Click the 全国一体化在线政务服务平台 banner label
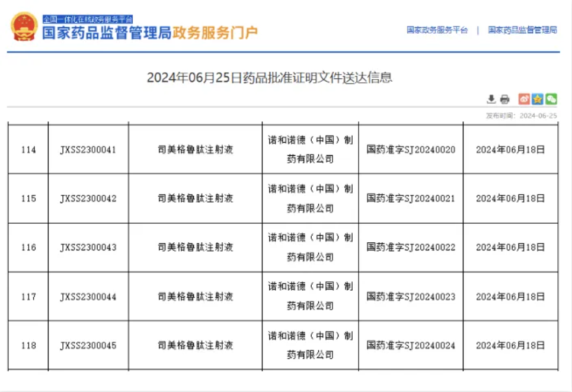Viewport: 572px width, 392px height. click(88, 20)
